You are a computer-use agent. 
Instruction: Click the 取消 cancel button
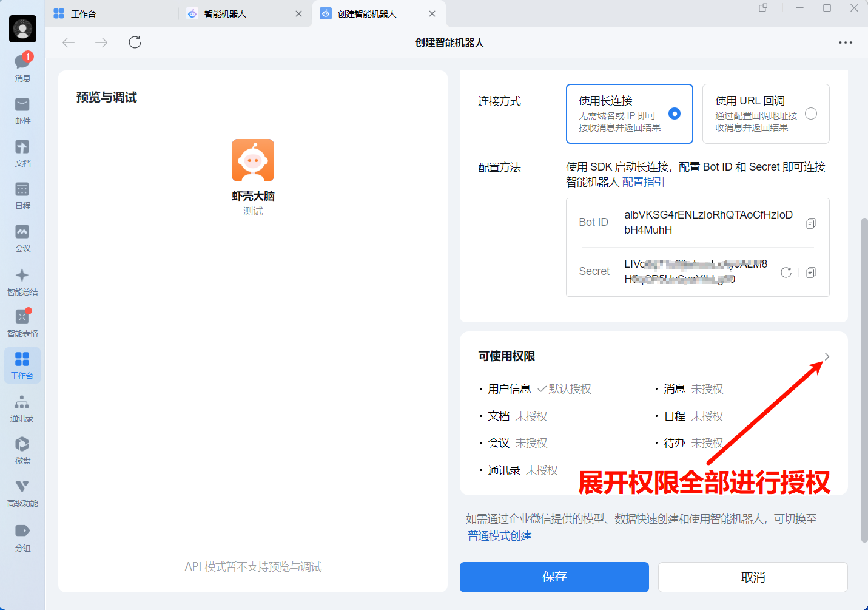pyautogui.click(x=753, y=577)
